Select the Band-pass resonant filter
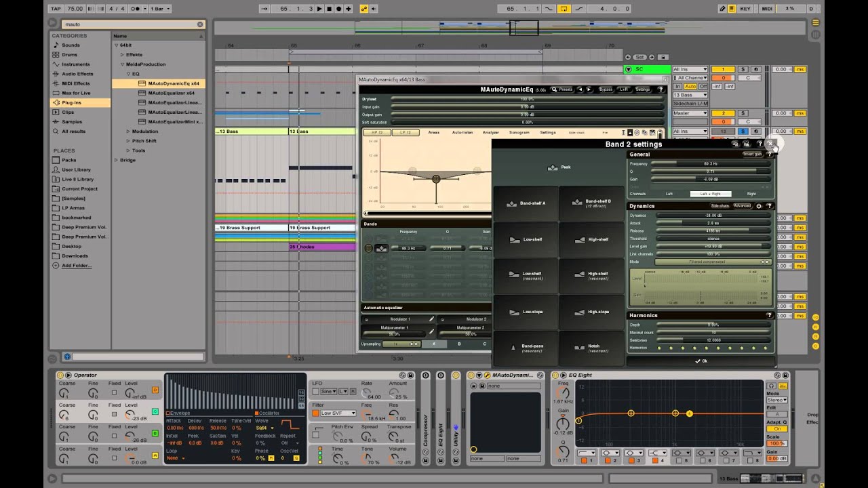This screenshot has width=868, height=488. point(526,348)
